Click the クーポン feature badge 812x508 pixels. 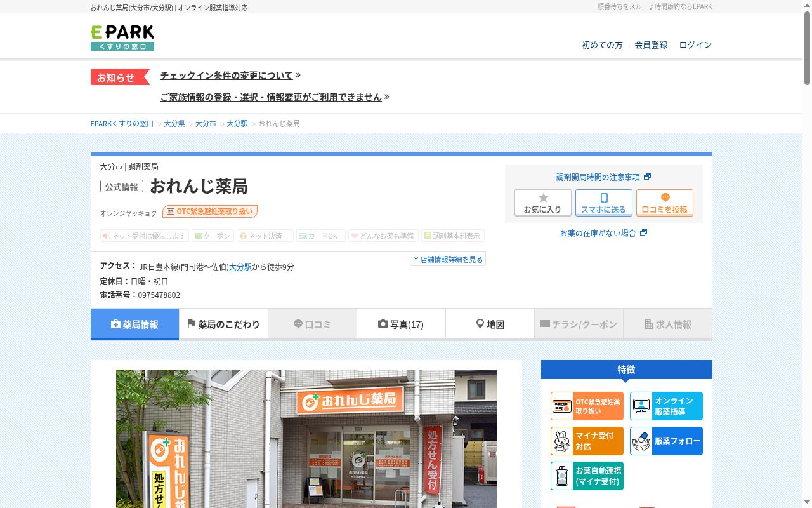click(x=213, y=236)
